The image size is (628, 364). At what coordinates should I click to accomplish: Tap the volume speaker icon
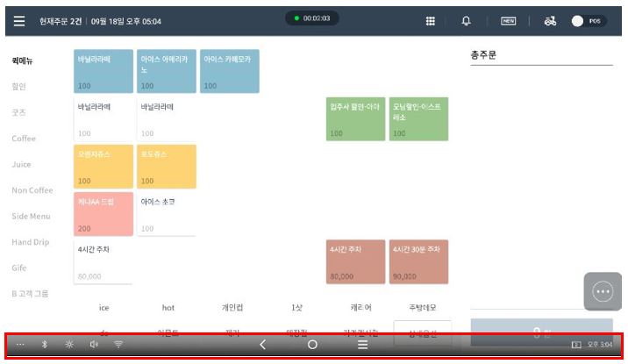tap(94, 345)
